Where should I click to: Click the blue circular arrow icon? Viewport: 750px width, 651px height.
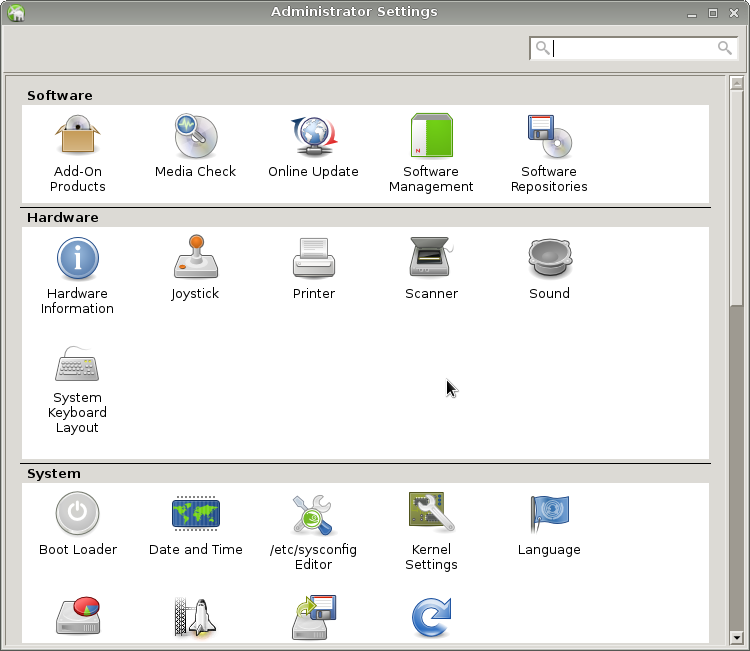(x=431, y=617)
